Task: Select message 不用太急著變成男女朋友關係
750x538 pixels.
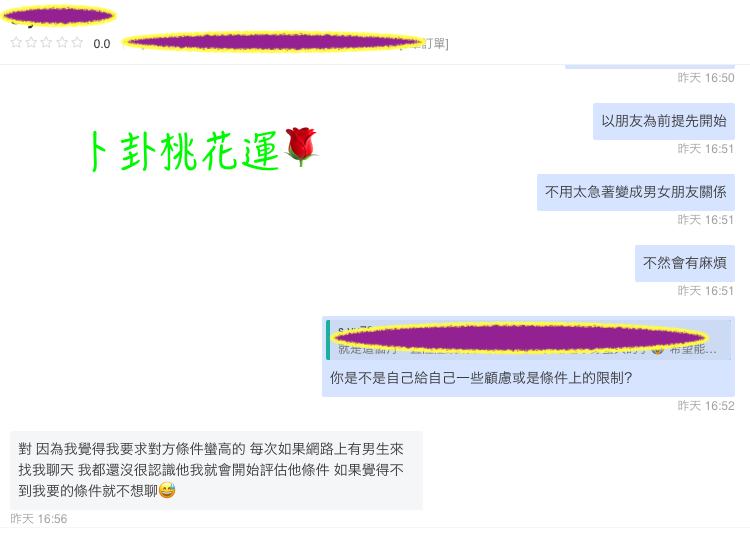Action: tap(636, 192)
